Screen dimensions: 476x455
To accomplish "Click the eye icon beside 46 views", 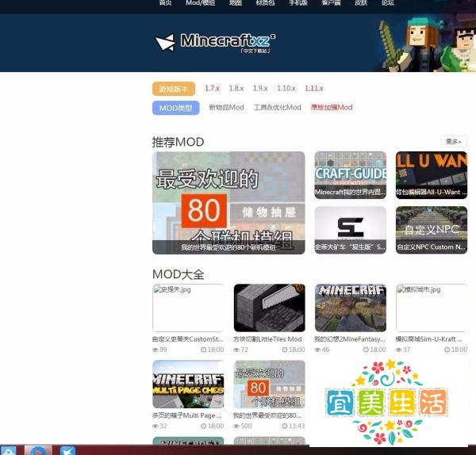I will pyautogui.click(x=317, y=350).
